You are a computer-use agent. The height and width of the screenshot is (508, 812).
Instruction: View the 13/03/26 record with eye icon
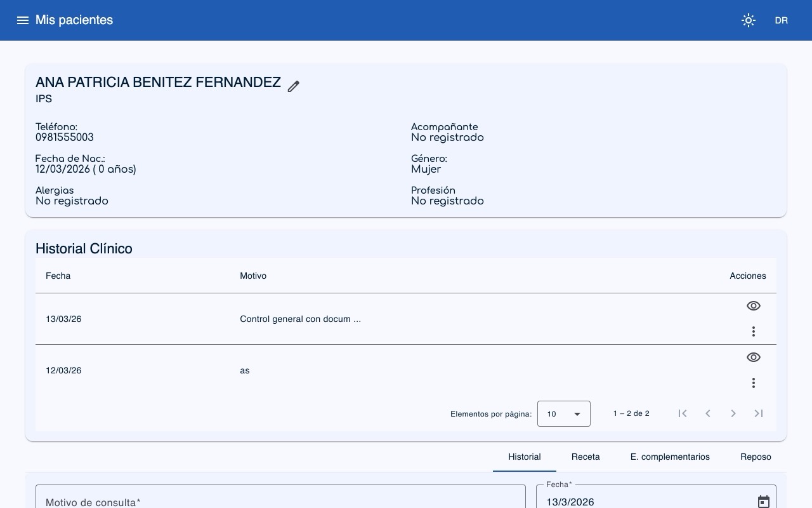(x=753, y=306)
